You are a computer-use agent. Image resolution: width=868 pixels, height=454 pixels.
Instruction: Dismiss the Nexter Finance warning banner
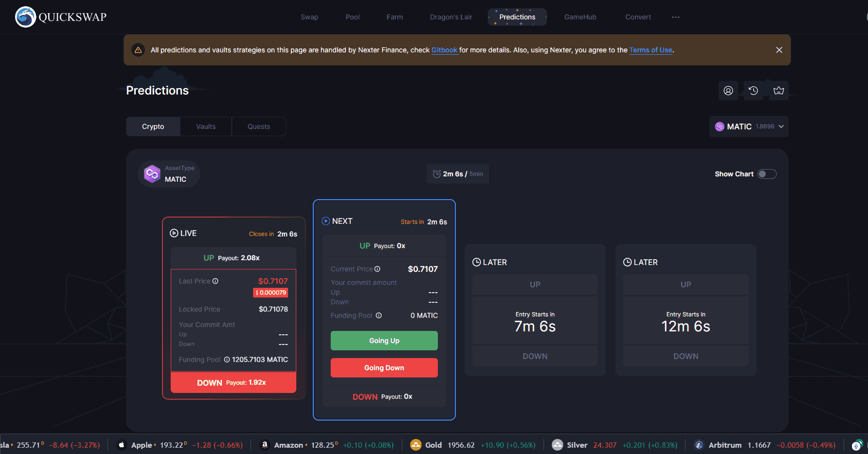(779, 50)
